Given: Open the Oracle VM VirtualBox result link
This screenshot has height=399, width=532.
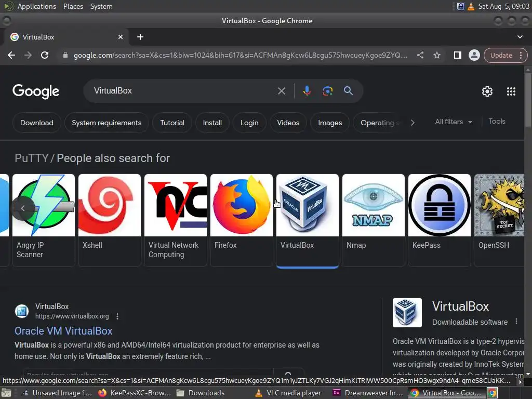Looking at the screenshot, I should pos(63,331).
